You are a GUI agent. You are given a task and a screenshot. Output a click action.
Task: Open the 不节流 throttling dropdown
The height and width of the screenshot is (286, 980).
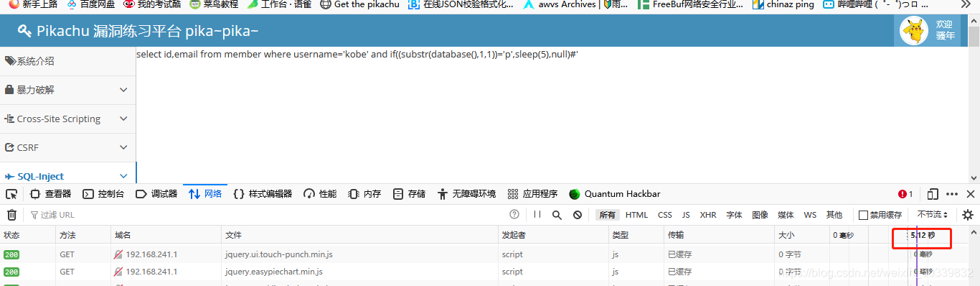pyautogui.click(x=933, y=215)
